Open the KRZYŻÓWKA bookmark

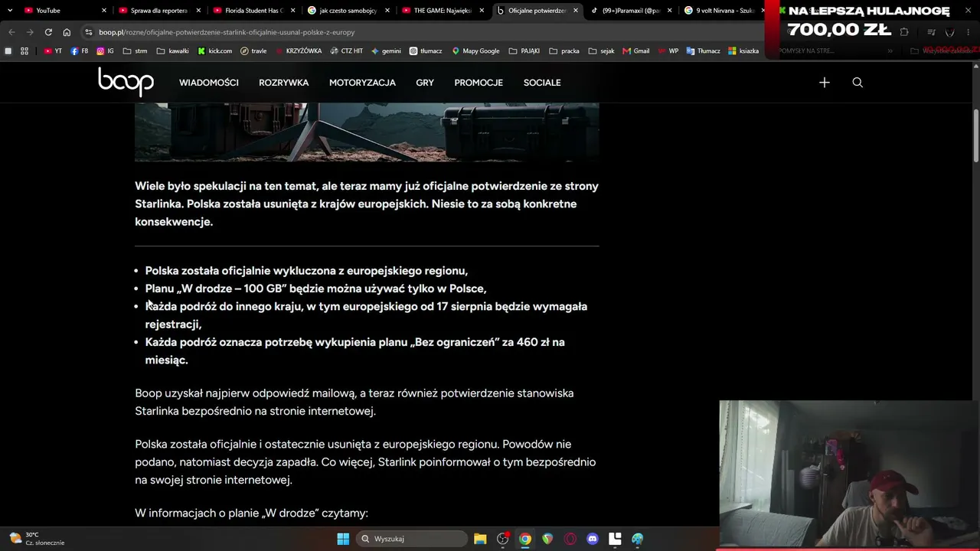[298, 51]
